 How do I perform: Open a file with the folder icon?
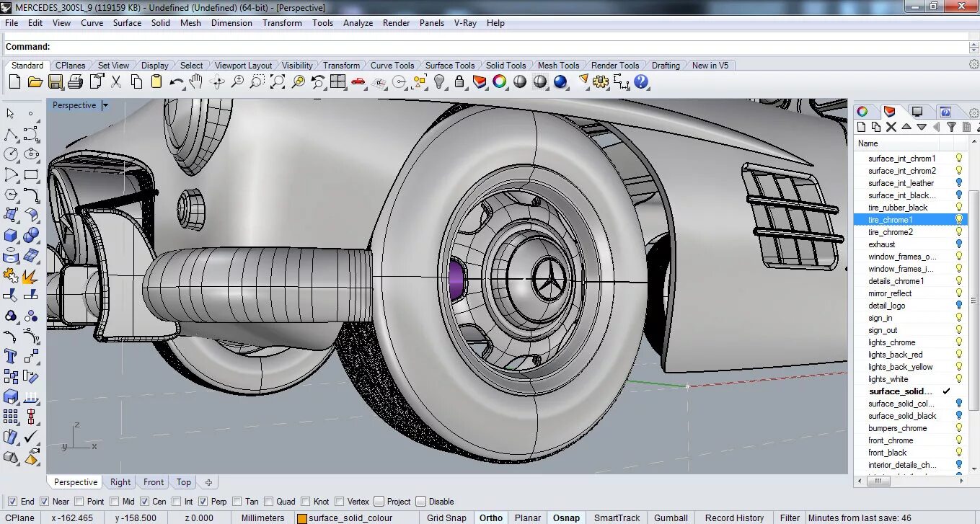coord(35,82)
